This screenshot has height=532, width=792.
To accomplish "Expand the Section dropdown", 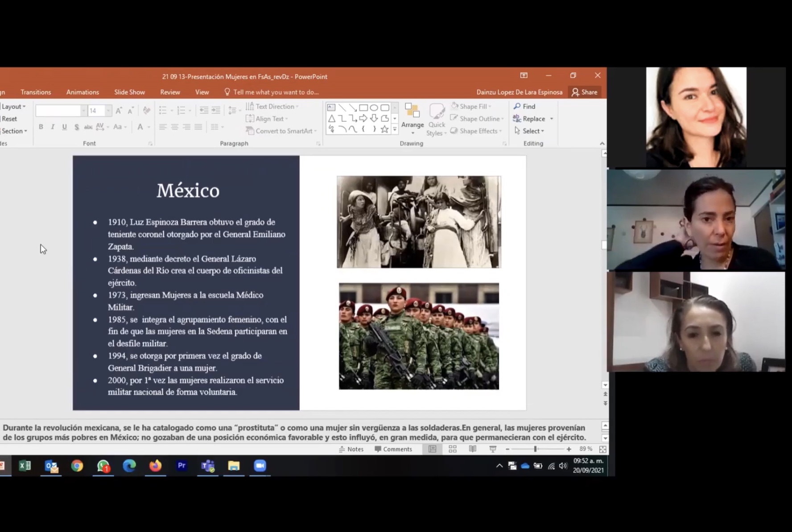I will point(14,131).
